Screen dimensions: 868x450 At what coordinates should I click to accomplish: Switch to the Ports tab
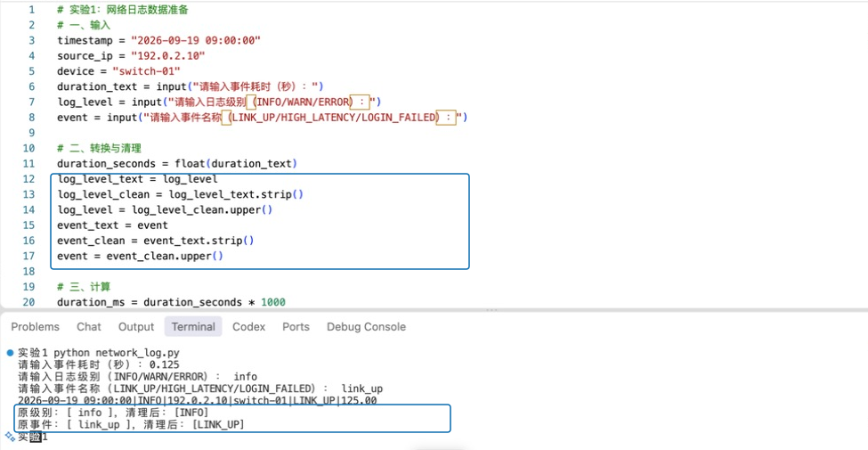296,327
